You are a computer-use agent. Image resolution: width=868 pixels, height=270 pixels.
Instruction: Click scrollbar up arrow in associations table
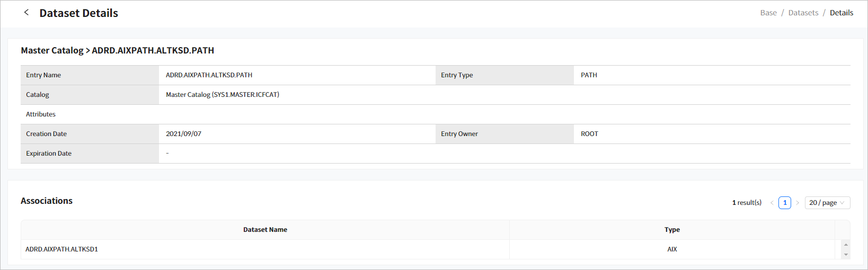846,245
